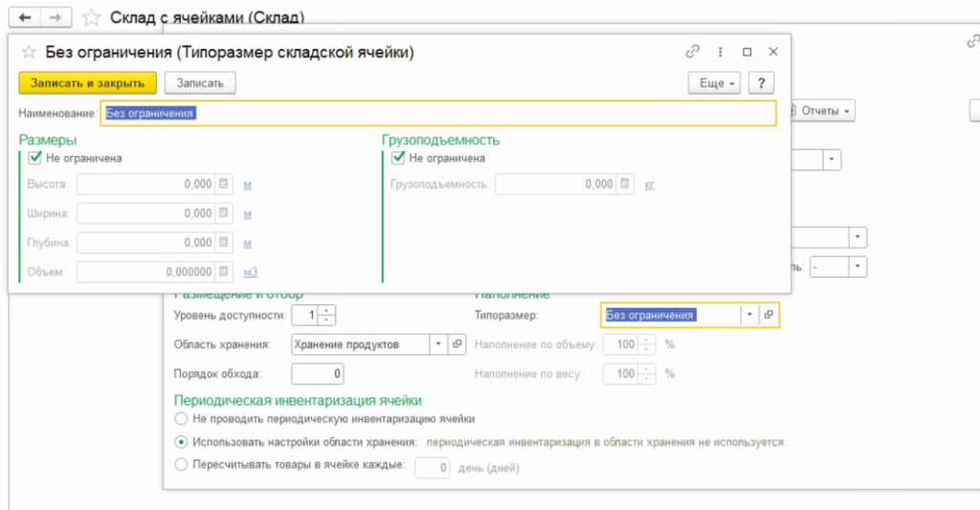Open the Еще menu

(x=714, y=83)
